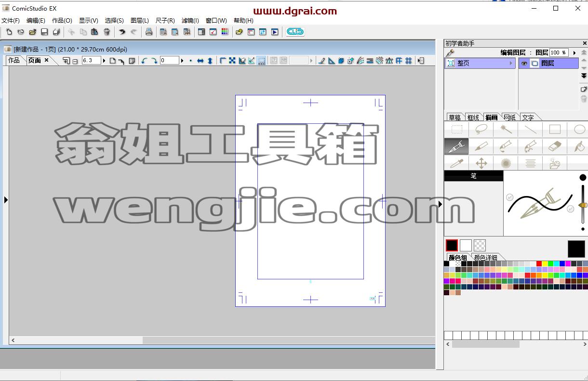
Task: Select the rectangle shape tool
Action: [x=555, y=129]
